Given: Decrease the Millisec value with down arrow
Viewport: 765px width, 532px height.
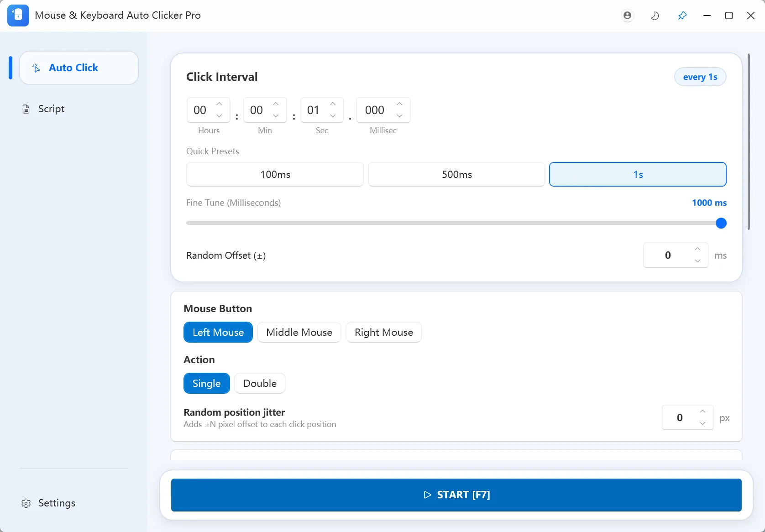Looking at the screenshot, I should [400, 116].
